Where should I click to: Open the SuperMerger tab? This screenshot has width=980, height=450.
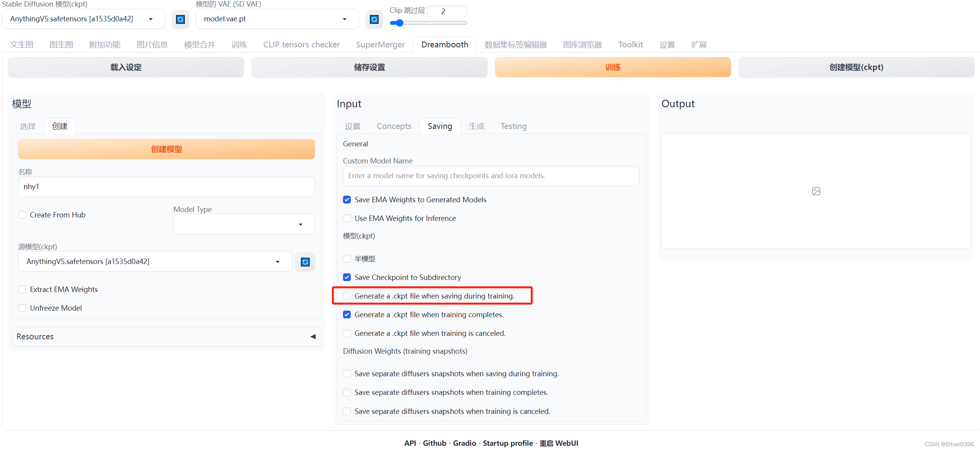pyautogui.click(x=380, y=45)
